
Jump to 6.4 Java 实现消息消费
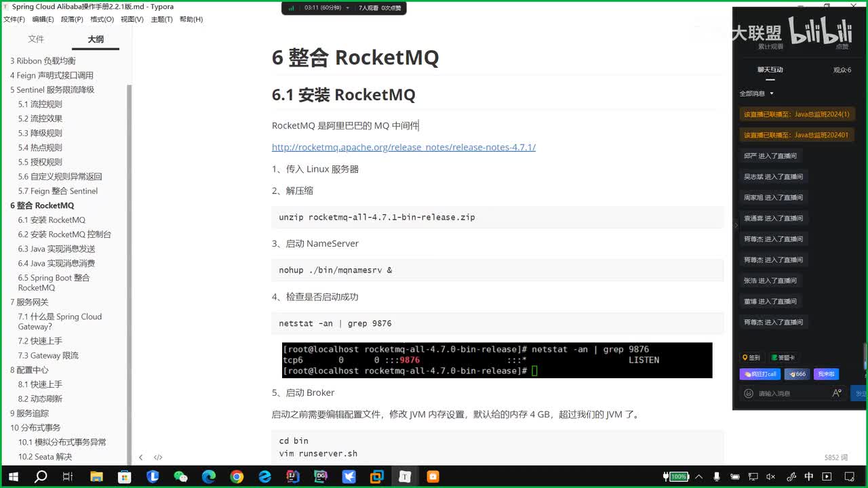coord(56,264)
